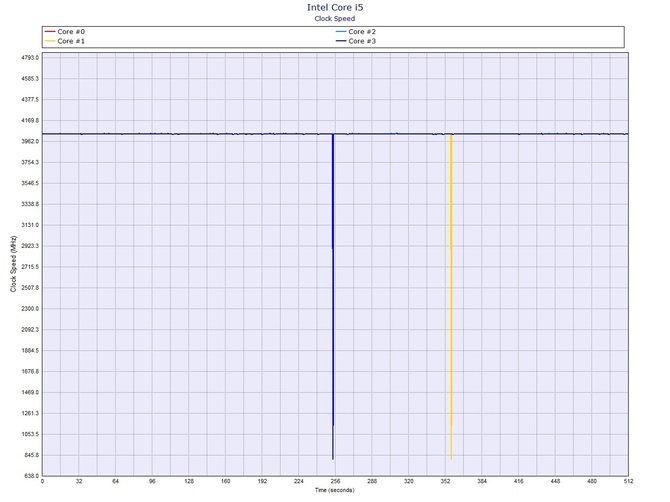
Task: Click the Clock Speed subtitle
Action: (335, 18)
